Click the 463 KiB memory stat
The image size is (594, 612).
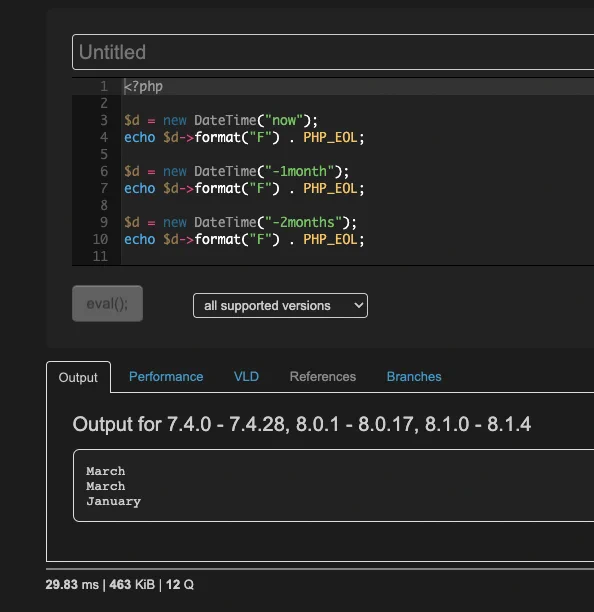coord(132,585)
